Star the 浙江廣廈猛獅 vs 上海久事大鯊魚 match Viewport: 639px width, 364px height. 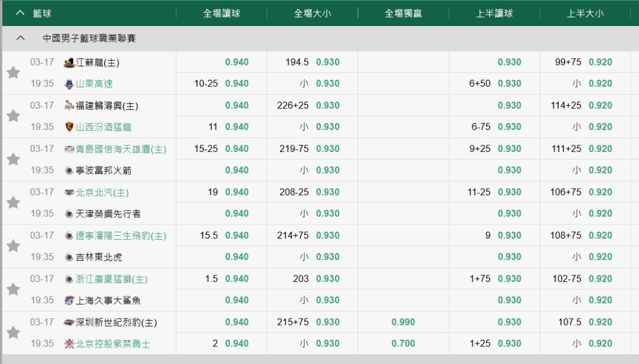pyautogui.click(x=13, y=290)
